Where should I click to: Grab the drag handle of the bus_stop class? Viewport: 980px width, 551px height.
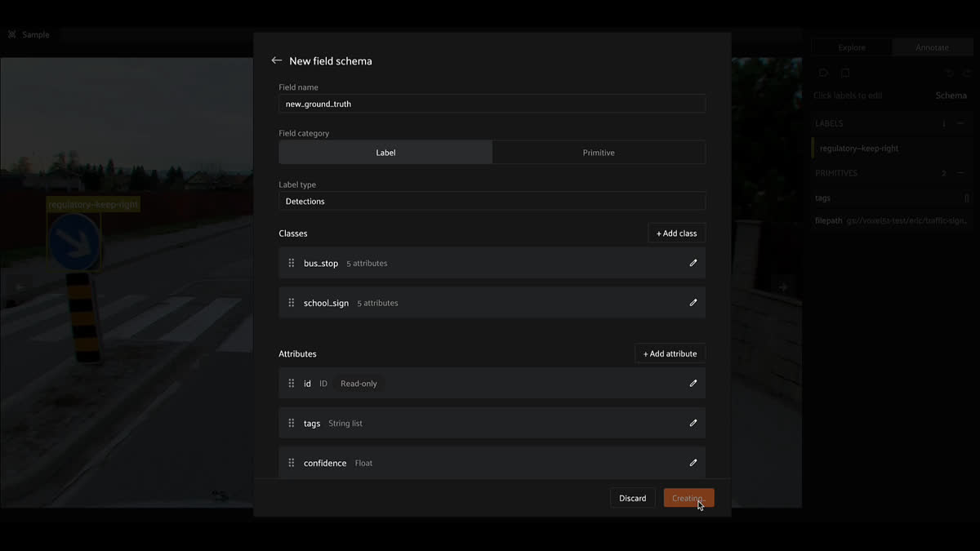292,263
